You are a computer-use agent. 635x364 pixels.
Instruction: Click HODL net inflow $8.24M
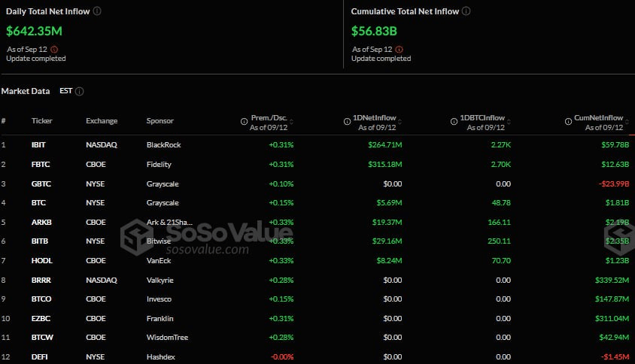tap(389, 261)
